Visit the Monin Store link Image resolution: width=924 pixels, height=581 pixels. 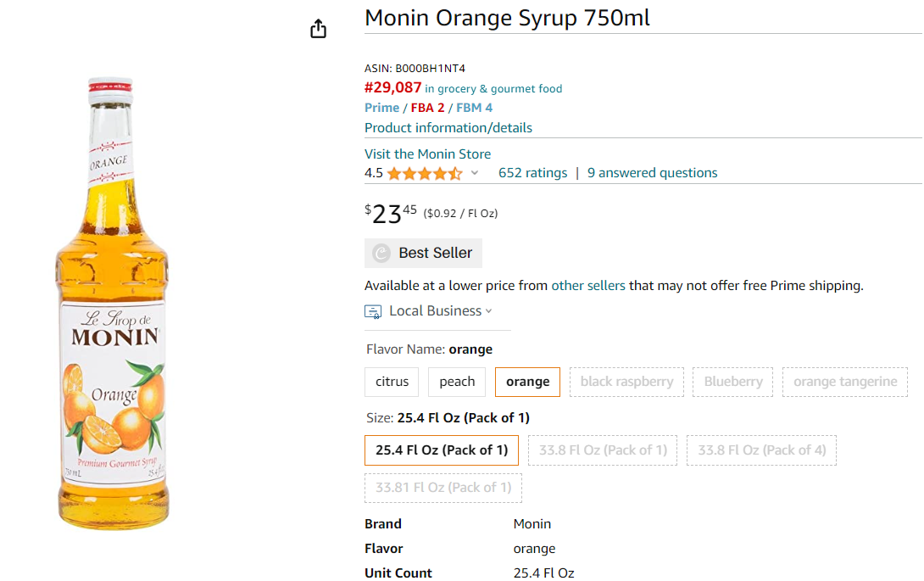pos(427,154)
